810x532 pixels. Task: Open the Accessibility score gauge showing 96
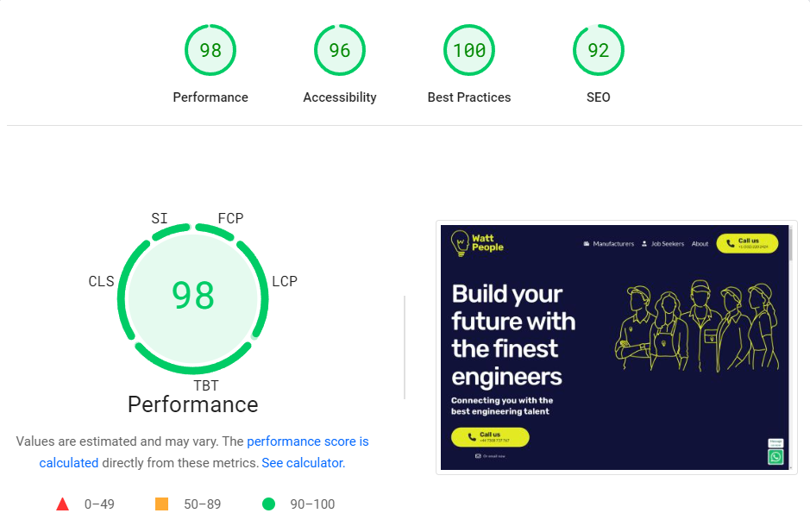tap(340, 51)
